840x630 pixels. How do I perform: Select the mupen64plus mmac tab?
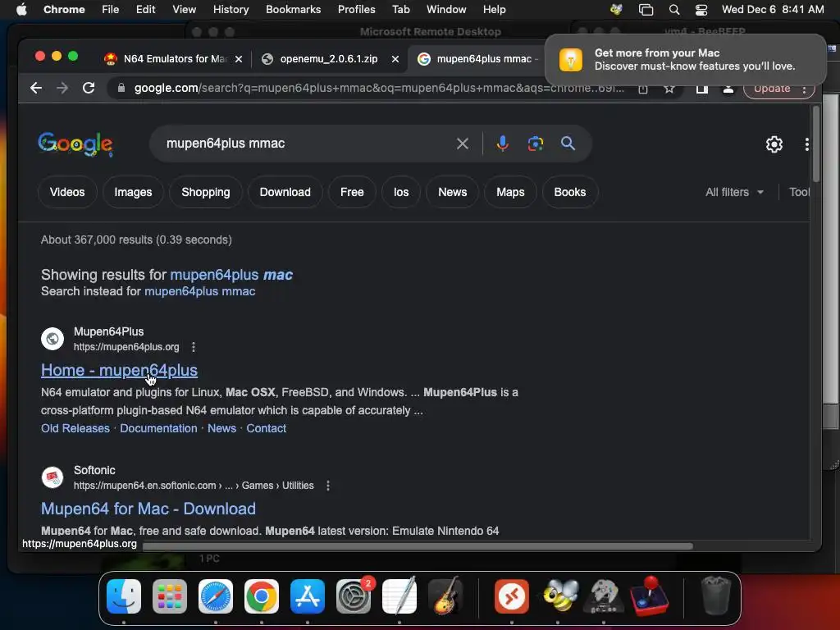point(477,59)
